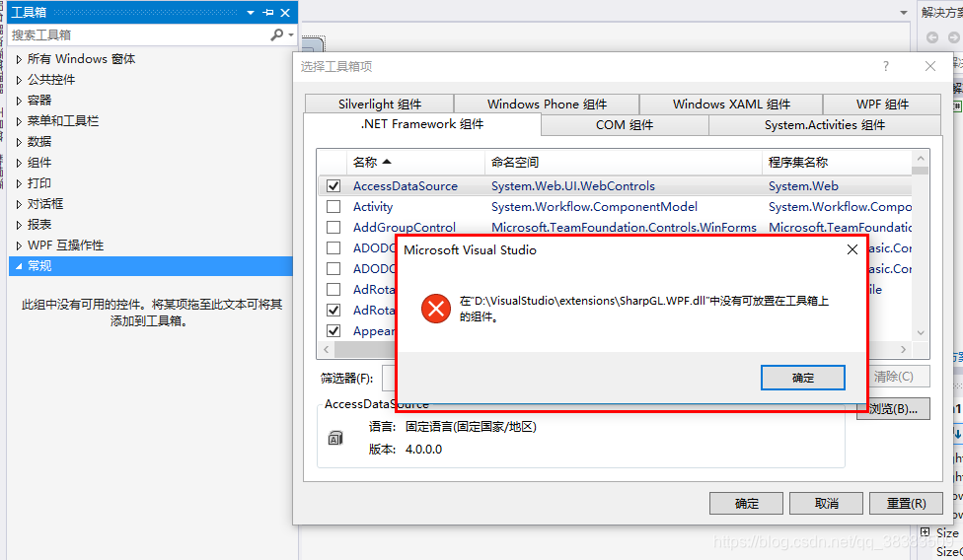
Task: Click the component list scroll up arrow
Action: 920,158
